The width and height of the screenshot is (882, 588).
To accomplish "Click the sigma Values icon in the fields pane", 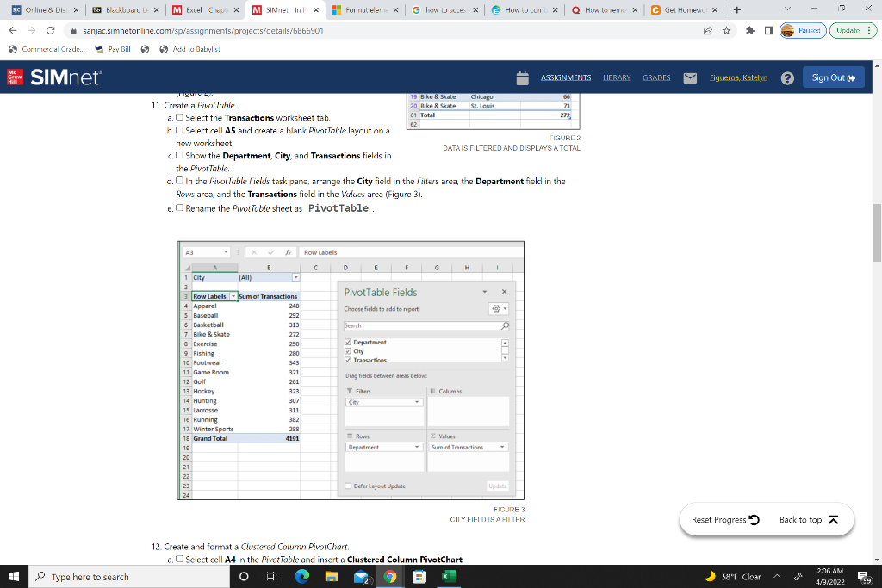I will (432, 436).
